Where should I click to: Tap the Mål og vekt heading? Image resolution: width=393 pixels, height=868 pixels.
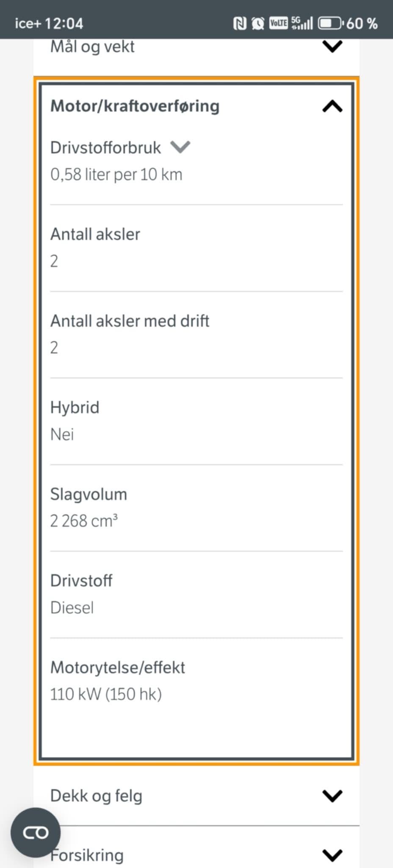[x=92, y=47]
